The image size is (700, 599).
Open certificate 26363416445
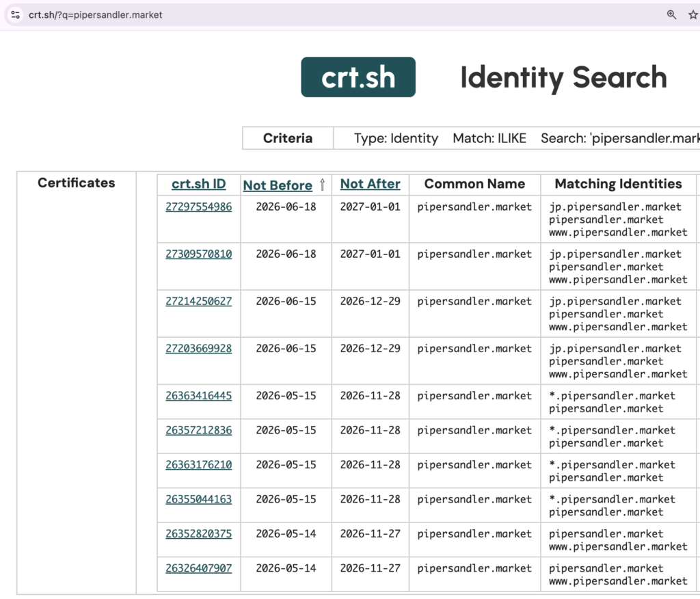pyautogui.click(x=199, y=396)
